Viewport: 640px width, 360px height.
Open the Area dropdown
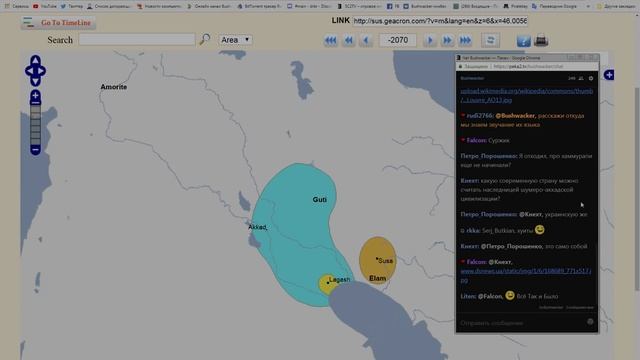pyautogui.click(x=235, y=40)
